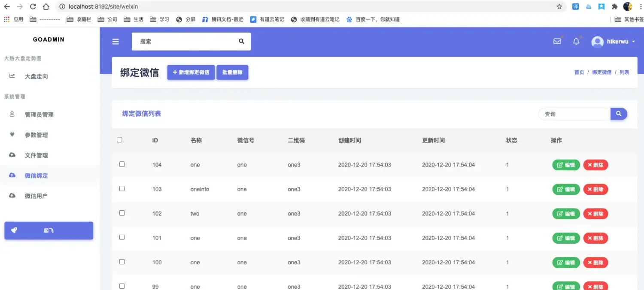Toggle the sidebar with the hamburger icon
The image size is (644, 290).
click(115, 41)
